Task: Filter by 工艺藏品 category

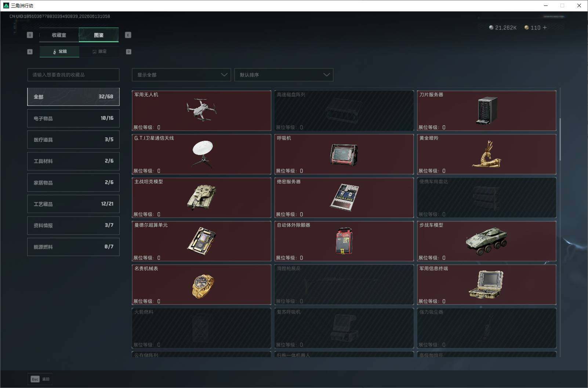Action: click(73, 204)
